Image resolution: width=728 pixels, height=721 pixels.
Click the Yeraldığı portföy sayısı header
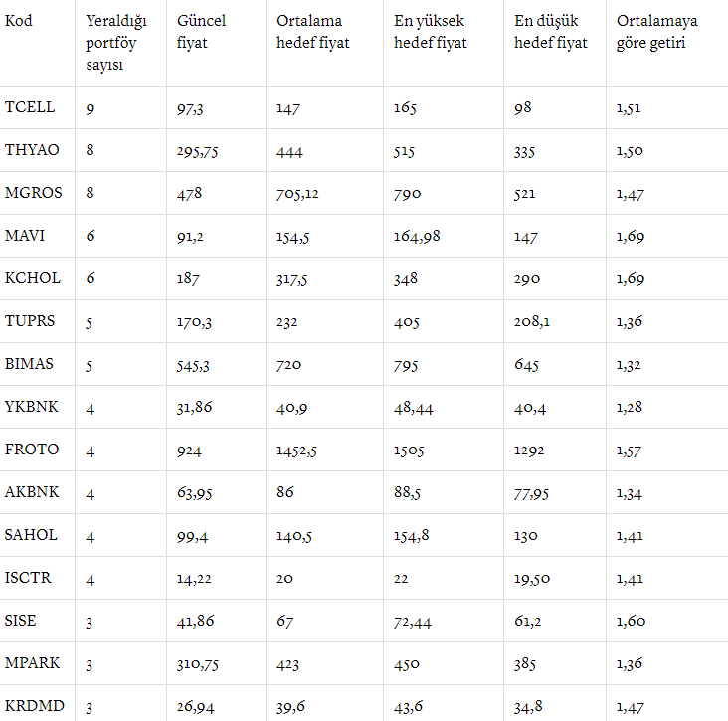pyautogui.click(x=116, y=43)
